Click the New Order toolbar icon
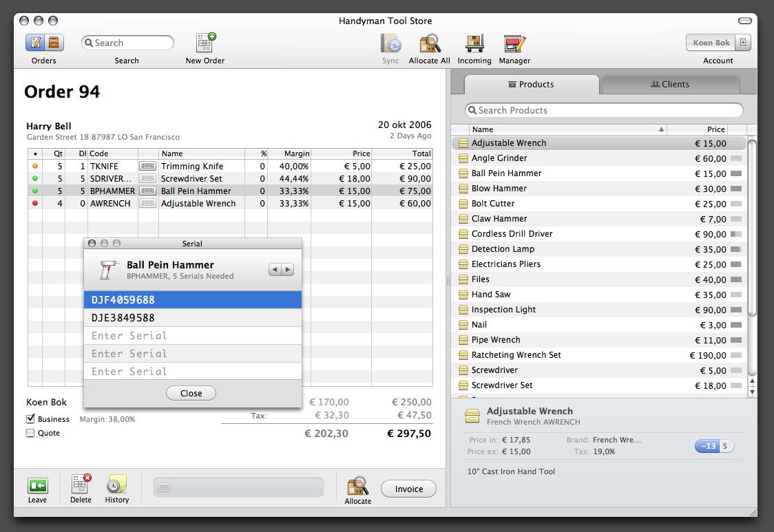 [205, 43]
